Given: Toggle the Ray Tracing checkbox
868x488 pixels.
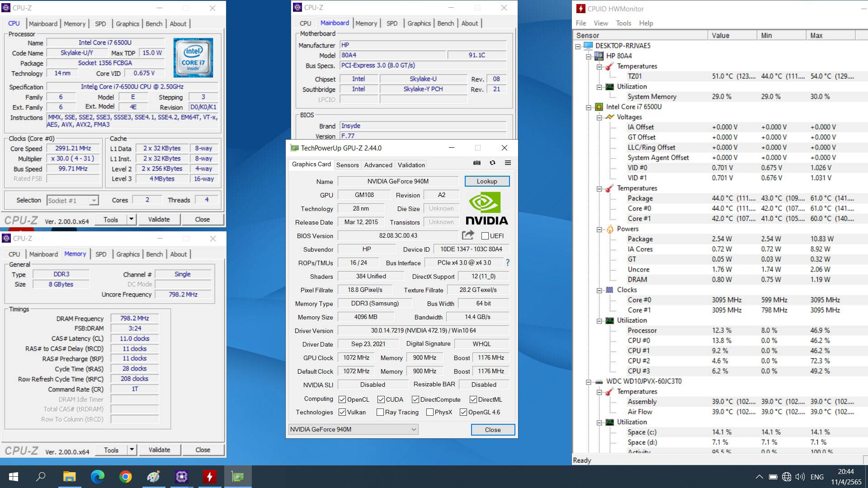Looking at the screenshot, I should click(x=380, y=412).
